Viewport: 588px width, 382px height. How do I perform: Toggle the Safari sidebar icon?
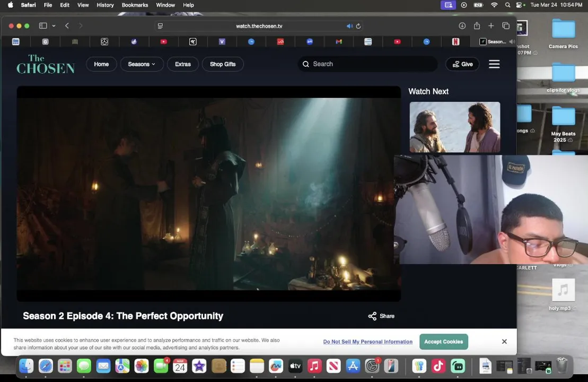[x=43, y=26]
